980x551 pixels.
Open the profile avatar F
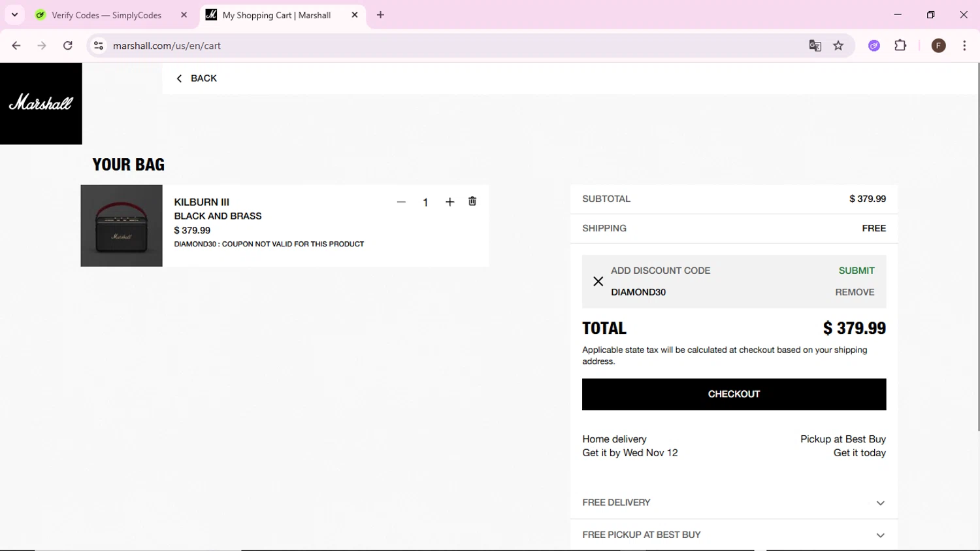[x=938, y=46]
